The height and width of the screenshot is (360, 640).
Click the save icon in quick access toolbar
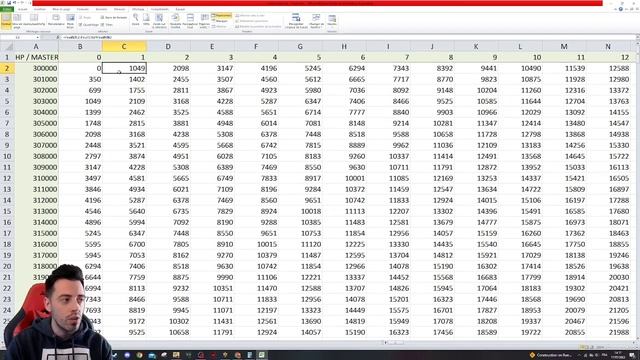[9, 3]
